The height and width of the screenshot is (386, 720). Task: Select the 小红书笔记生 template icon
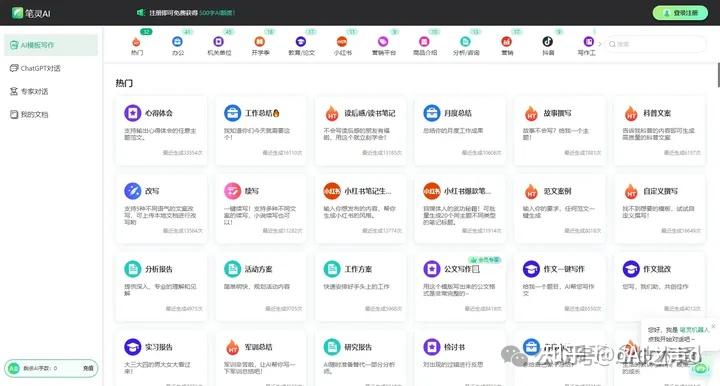pos(332,191)
